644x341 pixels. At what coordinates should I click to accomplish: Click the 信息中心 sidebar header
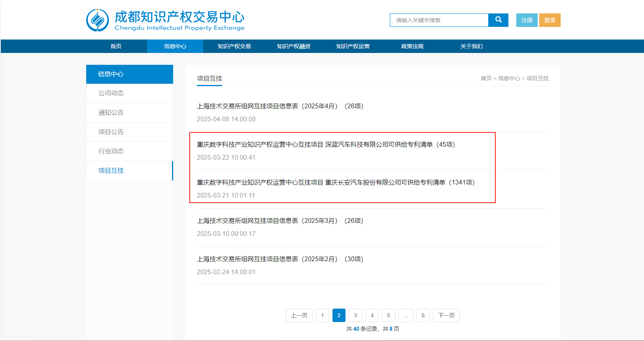130,74
